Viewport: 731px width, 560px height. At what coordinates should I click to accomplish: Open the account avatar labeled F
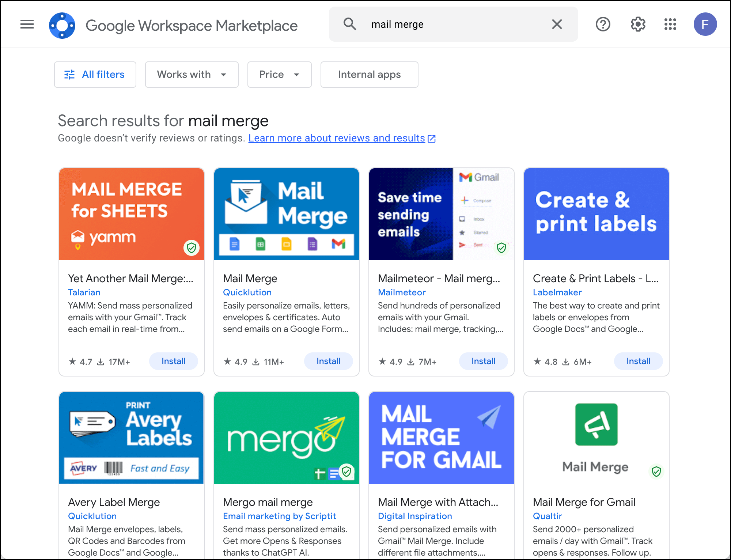point(705,24)
